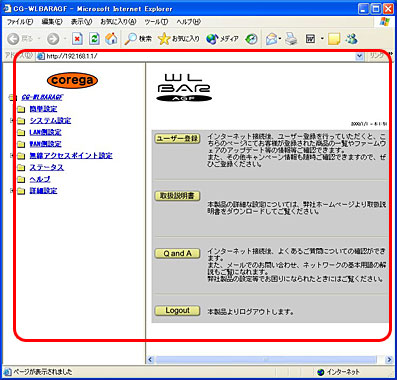Click the Print toolbar icon

(x=291, y=39)
